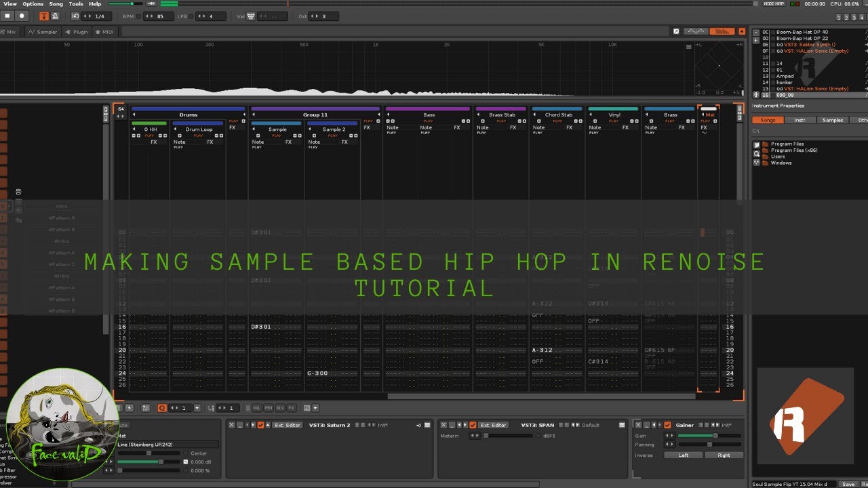Toggle the pattern editor FX column button
Viewport: 868px width, 488px height.
(291, 408)
